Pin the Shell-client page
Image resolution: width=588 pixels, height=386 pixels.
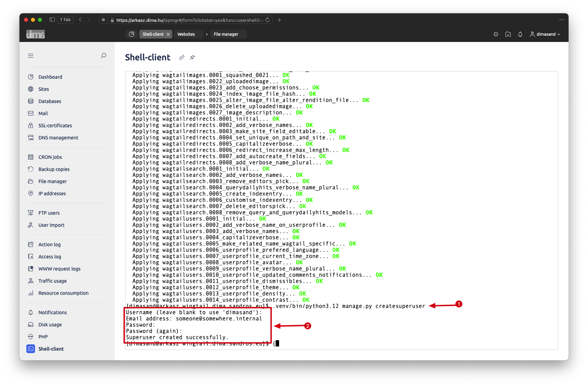pos(192,58)
